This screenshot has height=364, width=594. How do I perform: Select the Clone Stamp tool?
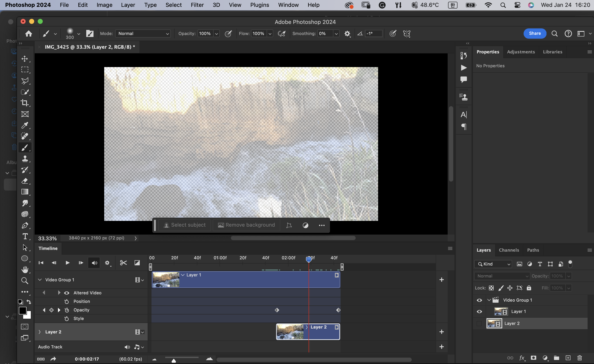pyautogui.click(x=25, y=159)
